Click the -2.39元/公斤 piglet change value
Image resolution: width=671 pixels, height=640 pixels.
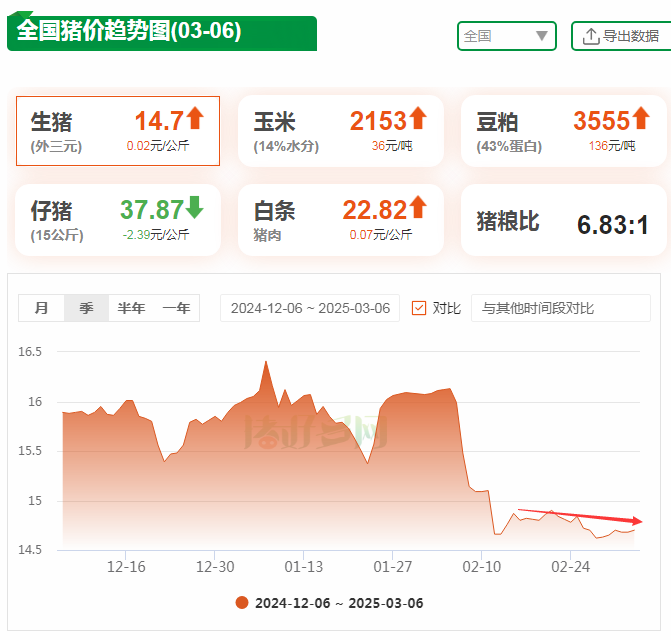coord(156,235)
